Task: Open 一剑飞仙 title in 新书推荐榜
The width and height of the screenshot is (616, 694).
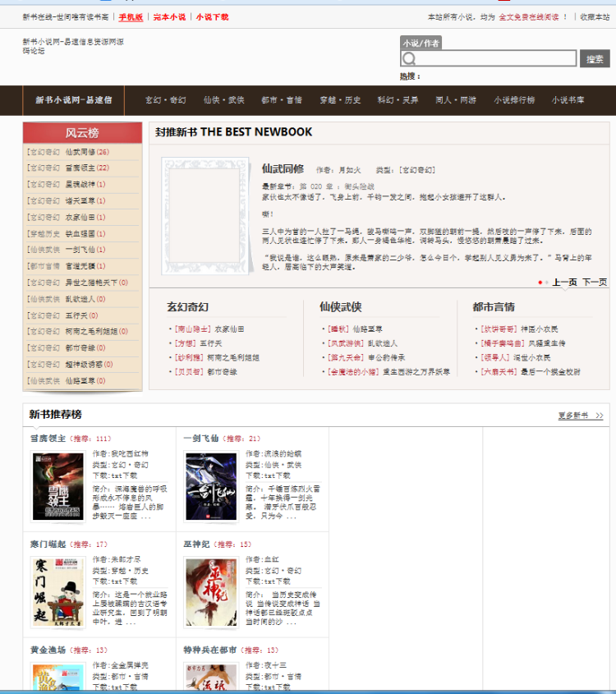Action: tap(201, 439)
